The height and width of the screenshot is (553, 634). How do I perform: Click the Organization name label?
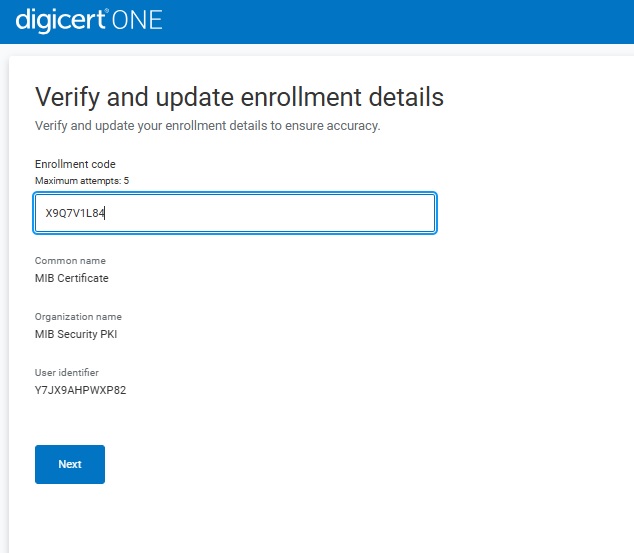click(78, 317)
